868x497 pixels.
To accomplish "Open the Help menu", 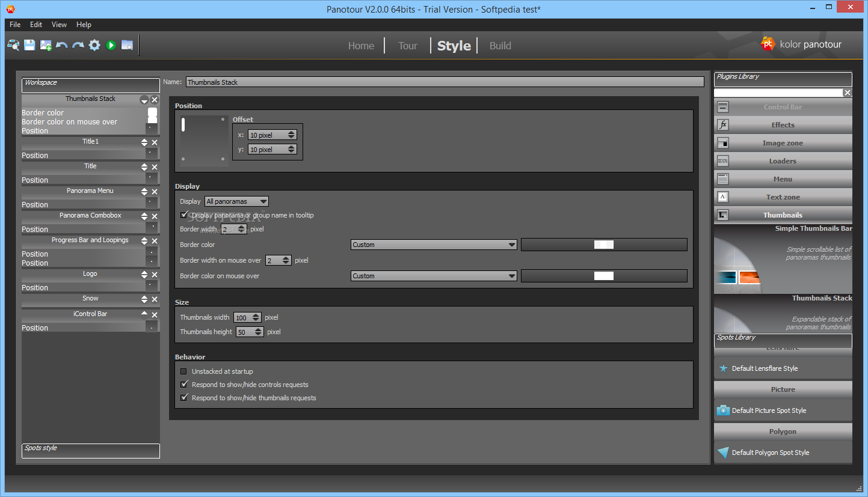I will [84, 25].
